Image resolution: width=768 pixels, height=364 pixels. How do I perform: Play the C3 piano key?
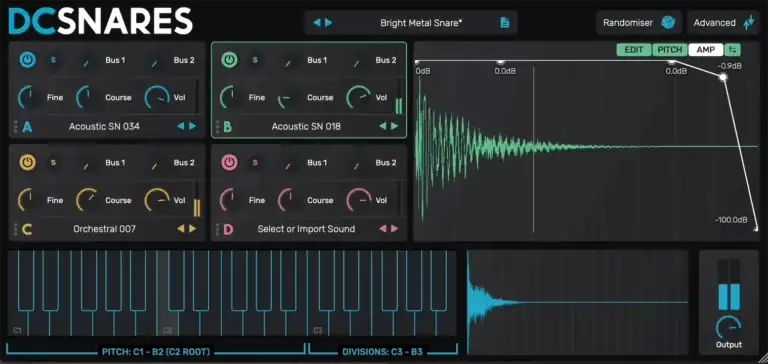point(317,323)
